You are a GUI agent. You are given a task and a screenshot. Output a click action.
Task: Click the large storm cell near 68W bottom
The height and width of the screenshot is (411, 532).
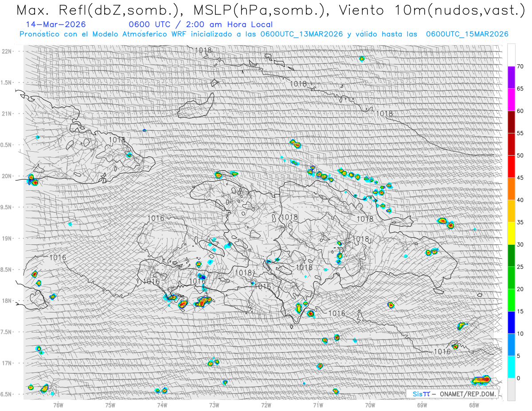click(481, 380)
